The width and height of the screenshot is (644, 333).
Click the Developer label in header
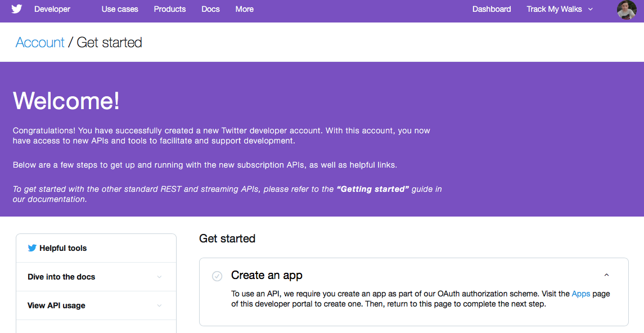(x=52, y=9)
